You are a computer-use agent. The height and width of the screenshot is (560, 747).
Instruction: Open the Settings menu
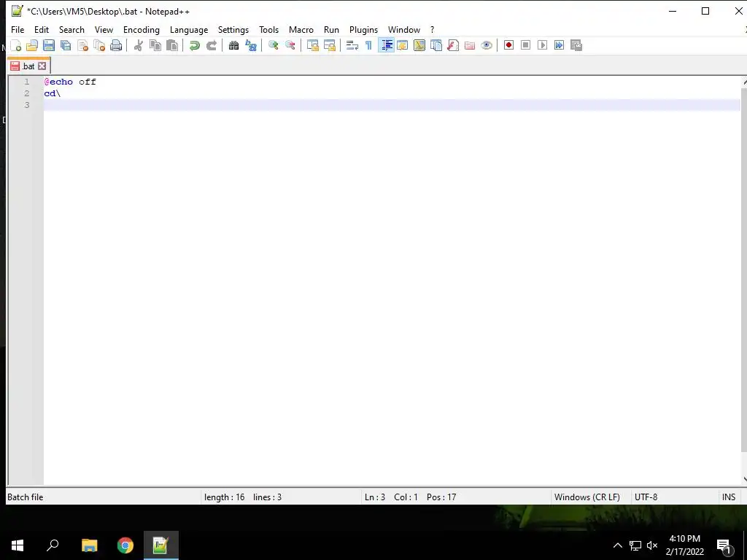tap(233, 29)
